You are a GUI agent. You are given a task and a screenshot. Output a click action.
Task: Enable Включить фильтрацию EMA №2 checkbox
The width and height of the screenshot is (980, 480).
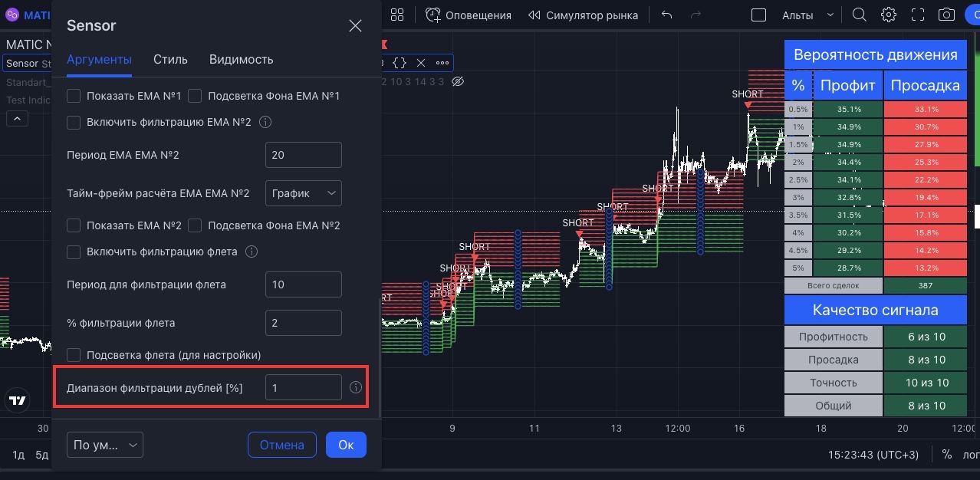click(x=74, y=122)
